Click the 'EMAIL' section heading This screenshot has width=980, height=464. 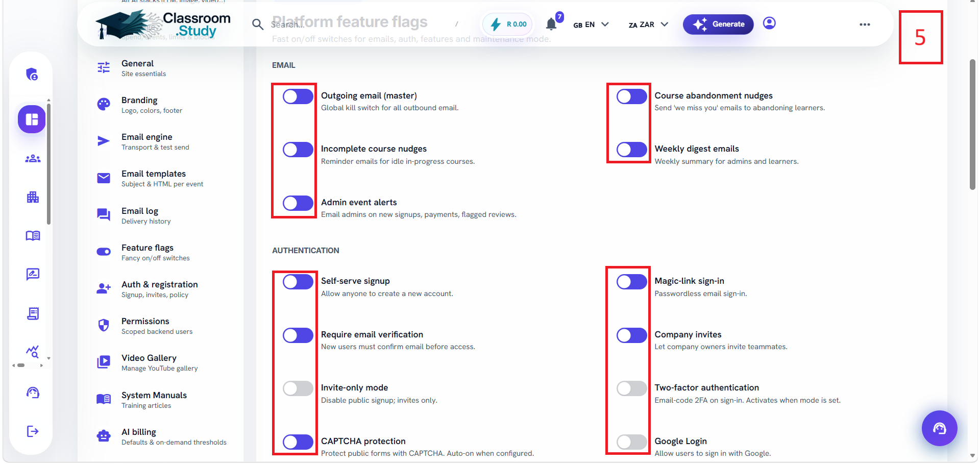coord(284,65)
